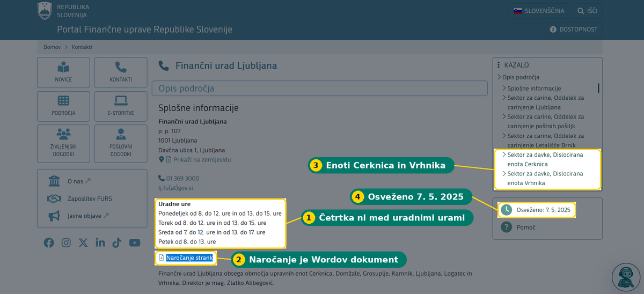
Task: Open FURS YouTube icon
Action: 135,243
